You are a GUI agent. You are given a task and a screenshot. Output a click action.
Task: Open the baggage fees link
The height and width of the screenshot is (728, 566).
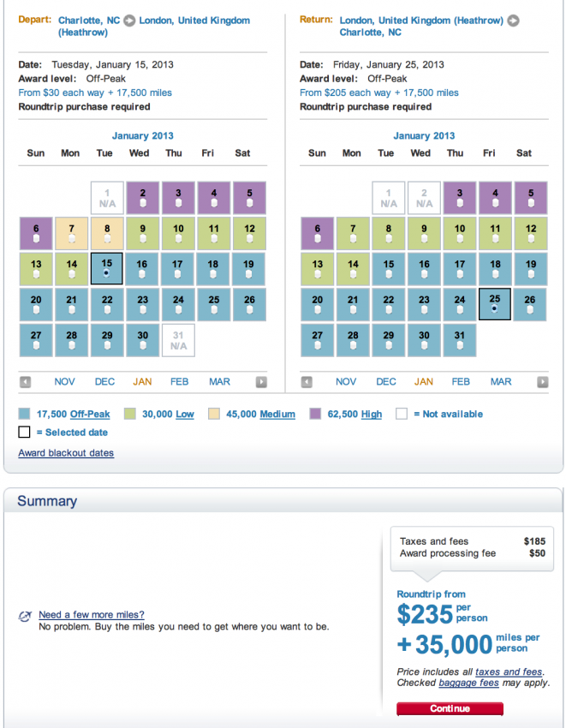(x=468, y=683)
